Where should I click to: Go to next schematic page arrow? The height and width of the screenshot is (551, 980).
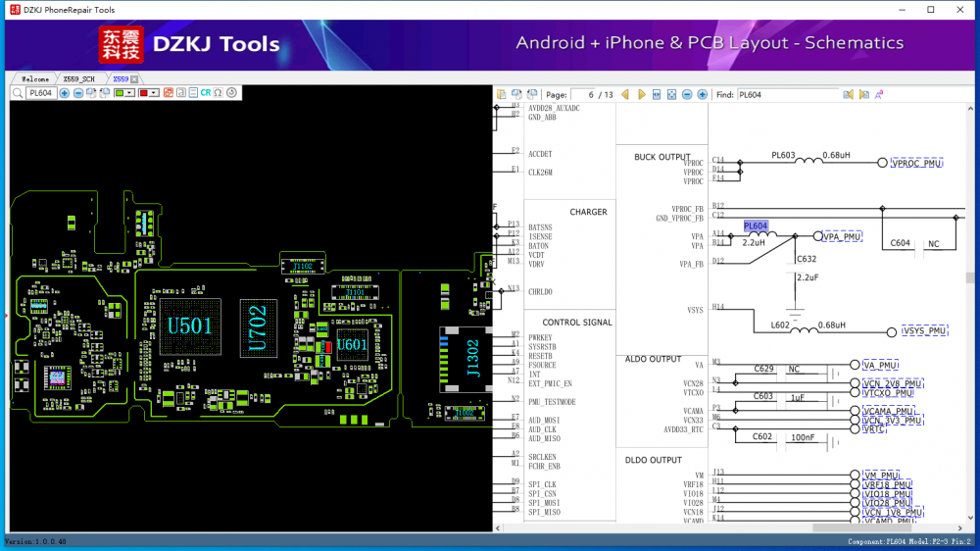642,94
